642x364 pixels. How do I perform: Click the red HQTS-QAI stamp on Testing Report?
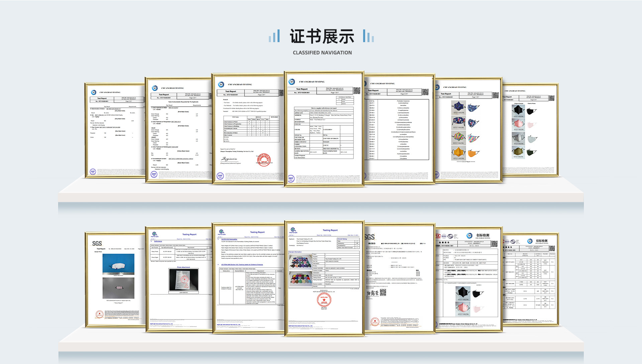click(324, 300)
